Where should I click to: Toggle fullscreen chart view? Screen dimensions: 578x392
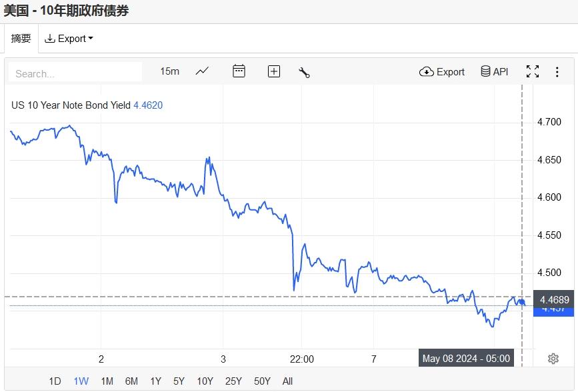[x=533, y=72]
